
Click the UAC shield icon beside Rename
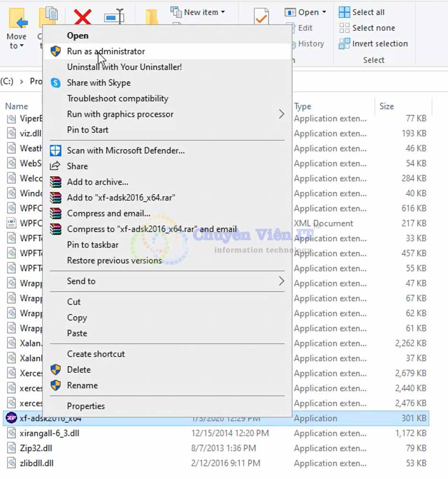coord(56,385)
